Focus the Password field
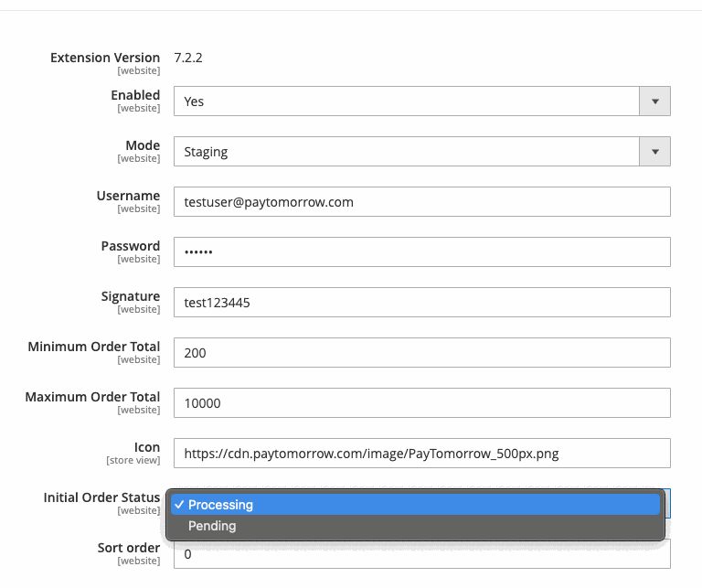Image resolution: width=702 pixels, height=588 pixels. 422,251
